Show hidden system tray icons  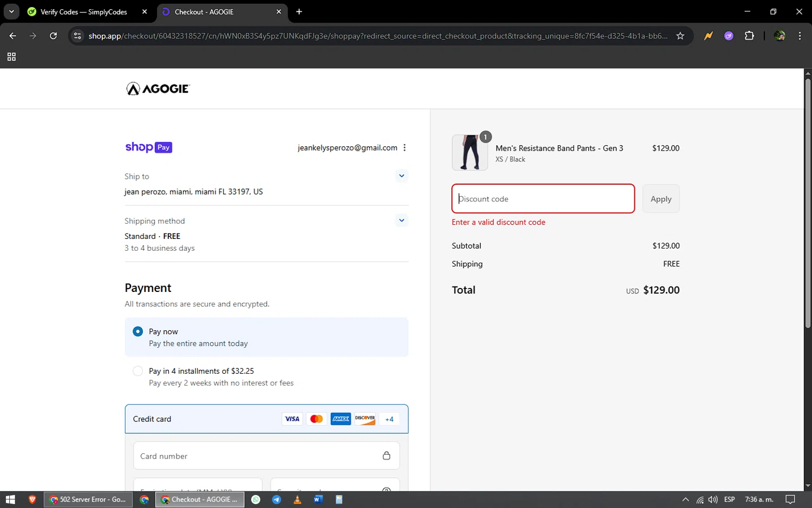click(x=685, y=499)
